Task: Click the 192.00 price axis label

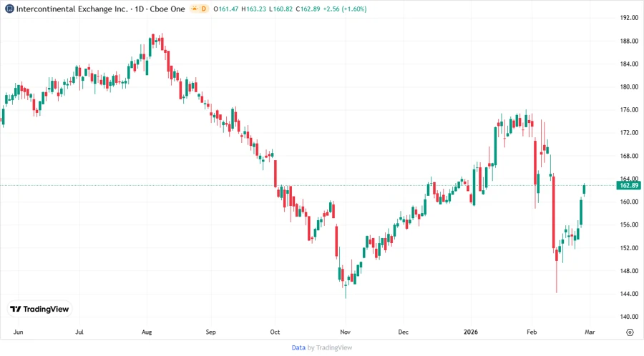Action: point(629,18)
